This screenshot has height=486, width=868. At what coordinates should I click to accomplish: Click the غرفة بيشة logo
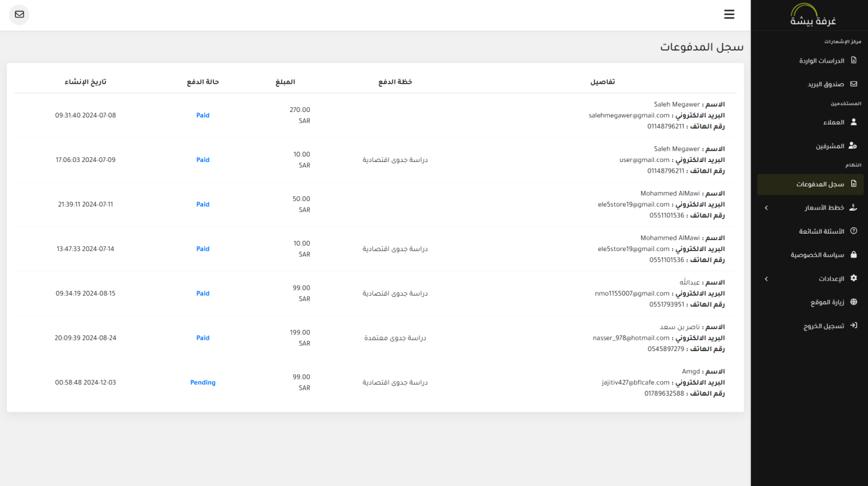813,16
